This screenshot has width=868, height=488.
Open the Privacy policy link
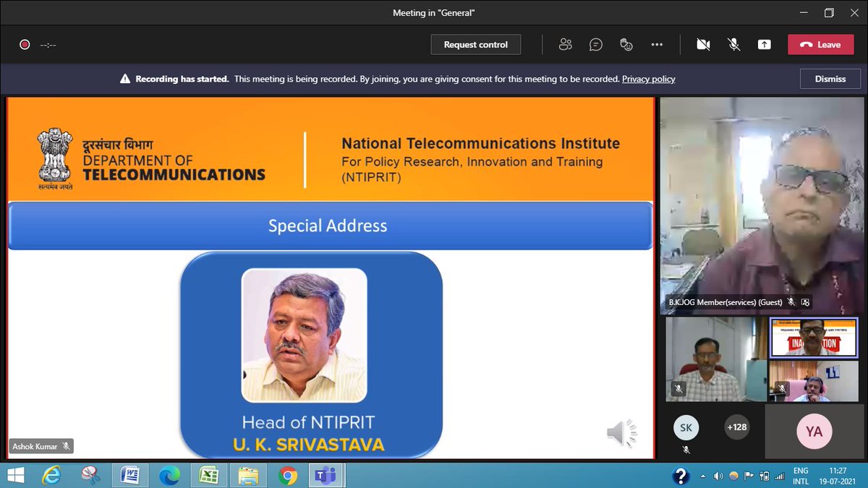point(648,79)
